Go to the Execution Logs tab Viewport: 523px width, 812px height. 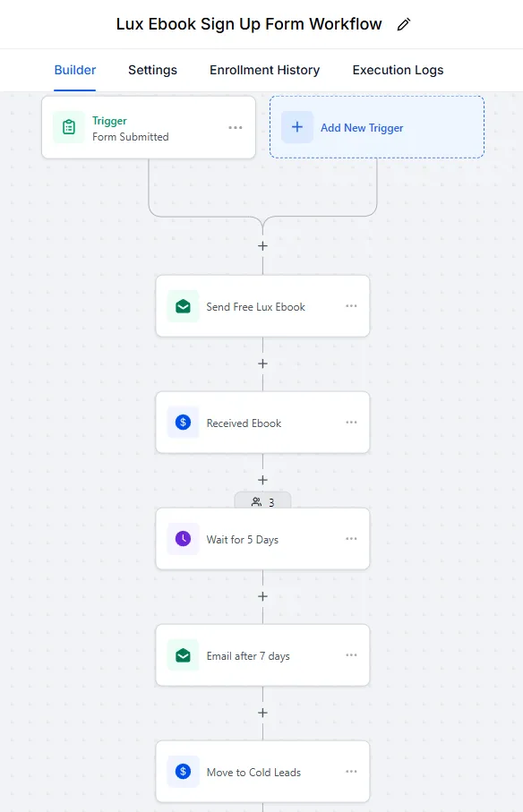pos(399,70)
